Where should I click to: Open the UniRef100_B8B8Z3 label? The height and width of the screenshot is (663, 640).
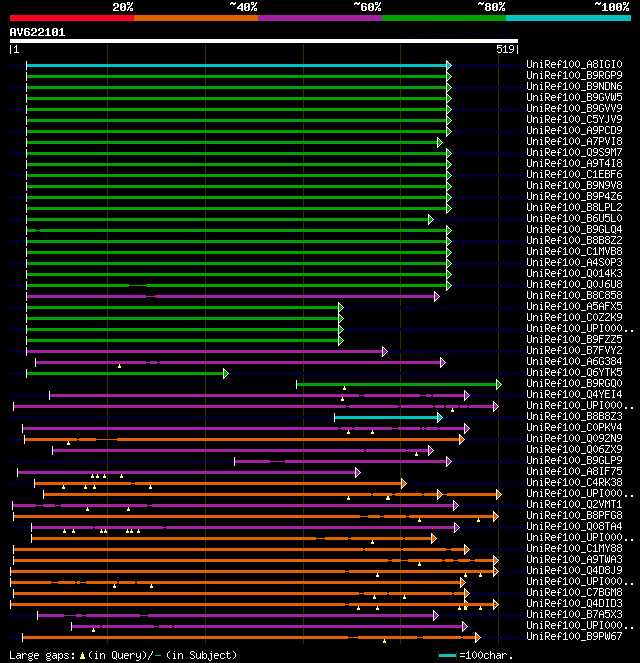(574, 416)
